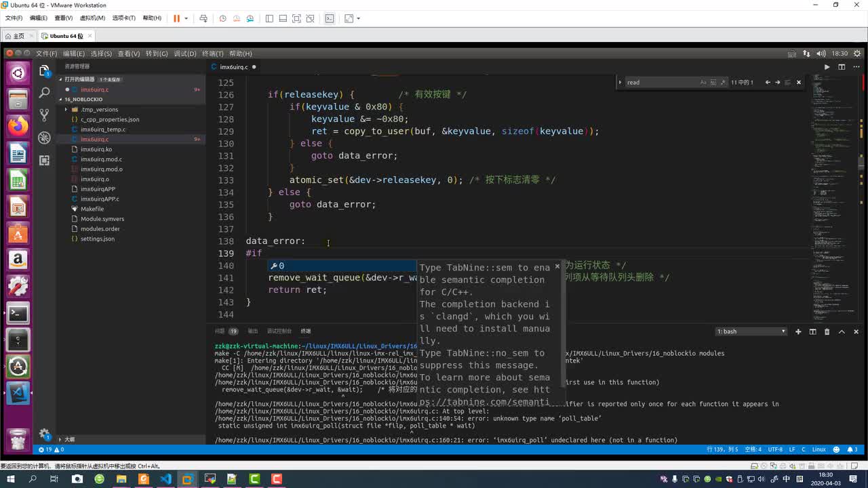Open the Extensions view in activity bar
This screenshot has height=488, width=868.
(x=45, y=160)
